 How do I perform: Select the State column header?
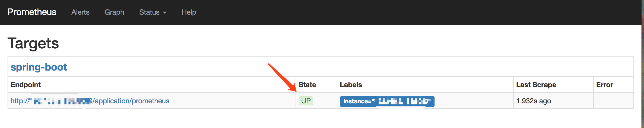point(307,85)
